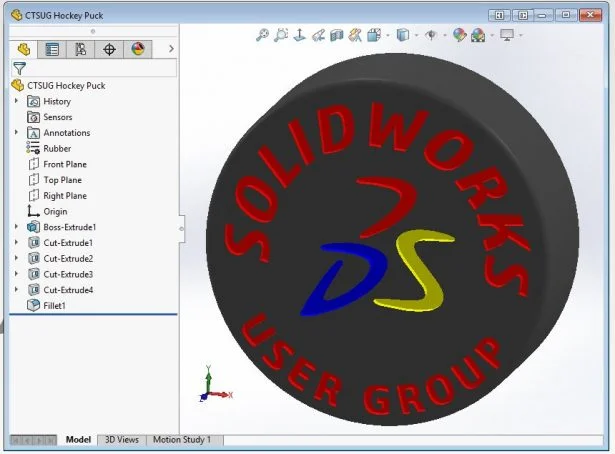The image size is (615, 454).
Task: Select the Zoom to Area tool
Action: (280, 35)
